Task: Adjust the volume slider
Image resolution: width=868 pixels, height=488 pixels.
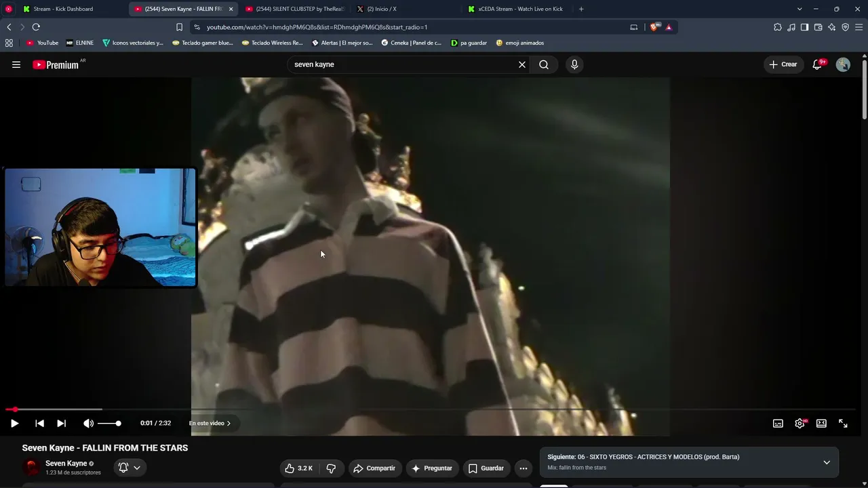Action: point(109,423)
